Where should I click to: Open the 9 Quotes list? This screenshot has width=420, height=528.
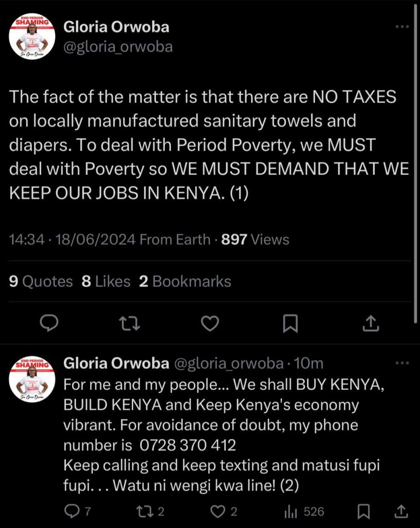coord(41,281)
